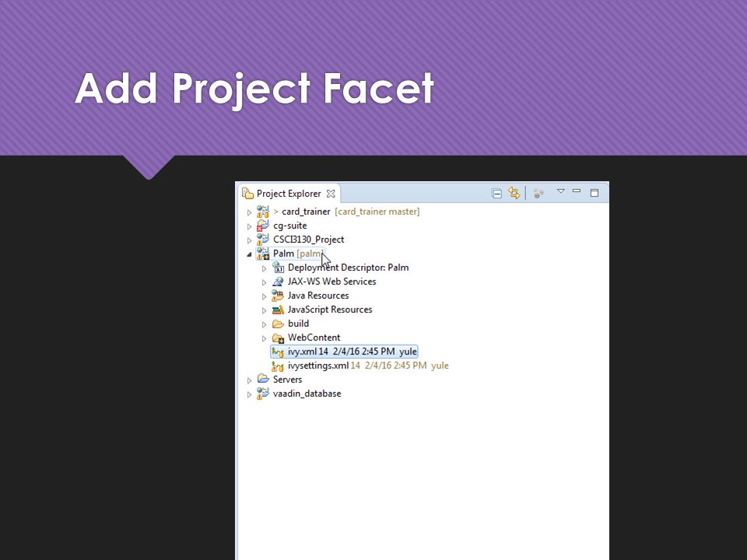Click the WebContent folder icon

(x=279, y=338)
